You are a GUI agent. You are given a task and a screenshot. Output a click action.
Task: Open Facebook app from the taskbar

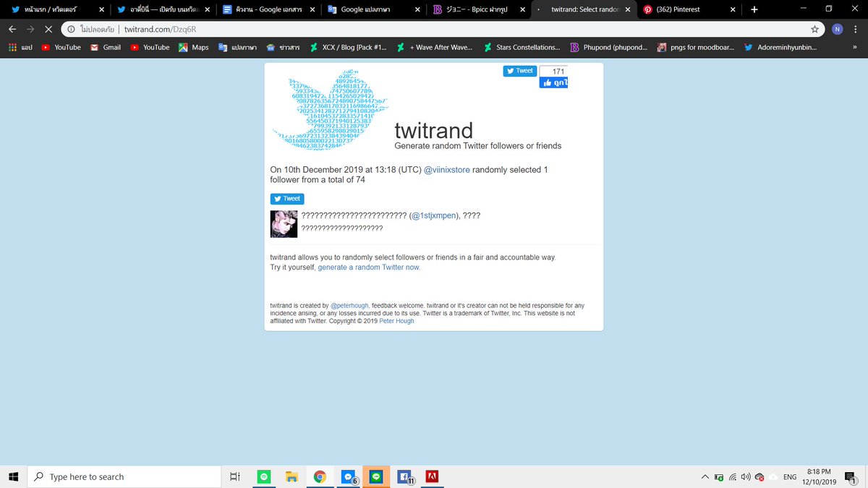coord(404,476)
